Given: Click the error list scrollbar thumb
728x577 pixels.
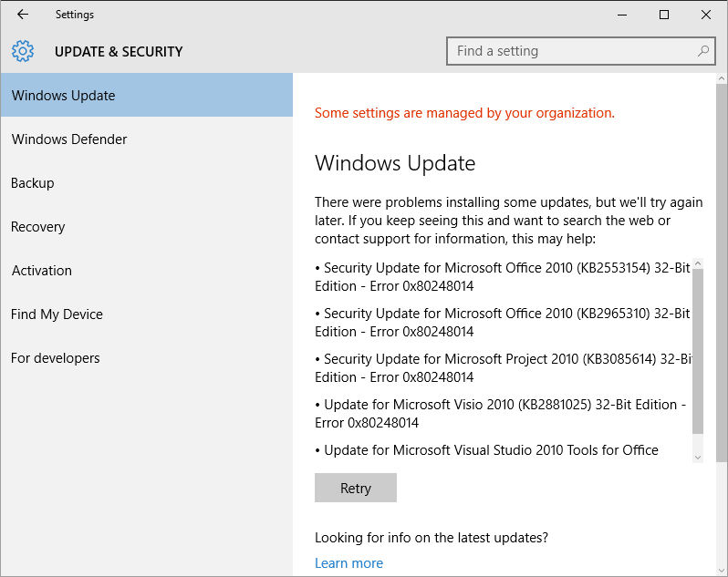Looking at the screenshot, I should click(x=697, y=351).
